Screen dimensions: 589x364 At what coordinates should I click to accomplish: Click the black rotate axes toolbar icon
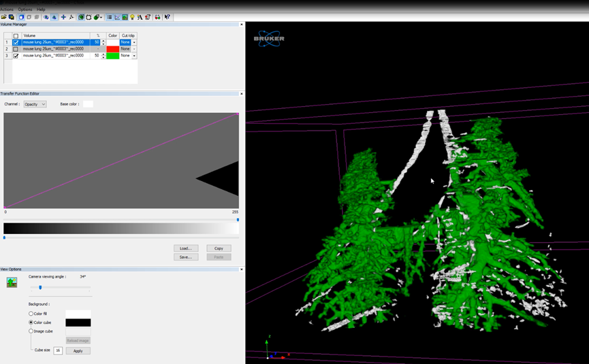(71, 17)
